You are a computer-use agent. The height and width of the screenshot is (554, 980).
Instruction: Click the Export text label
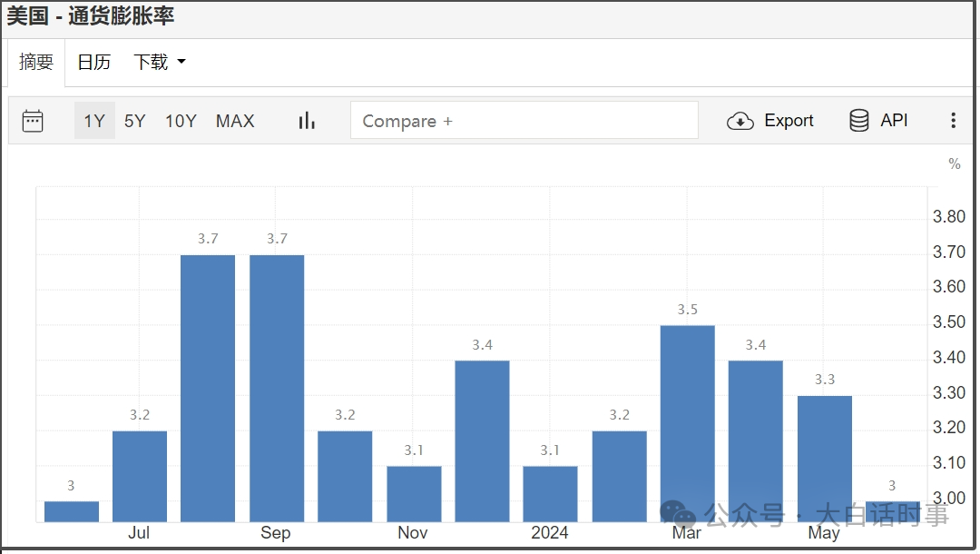tap(789, 121)
